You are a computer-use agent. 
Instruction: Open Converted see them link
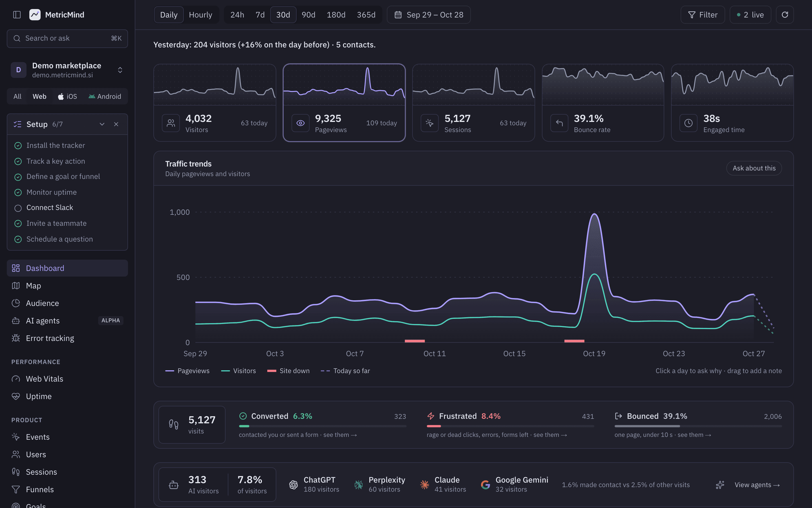pyautogui.click(x=340, y=435)
